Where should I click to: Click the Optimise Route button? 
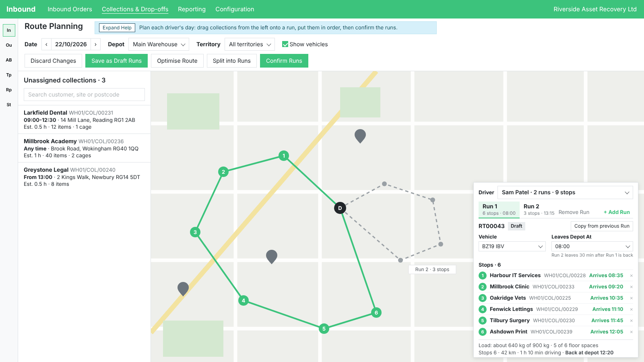177,61
